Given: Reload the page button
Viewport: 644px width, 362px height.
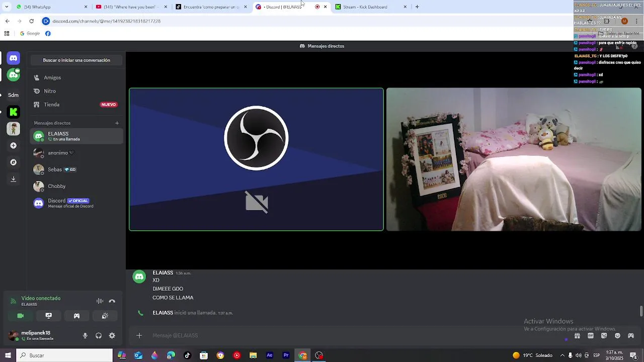Looking at the screenshot, I should pos(31,21).
